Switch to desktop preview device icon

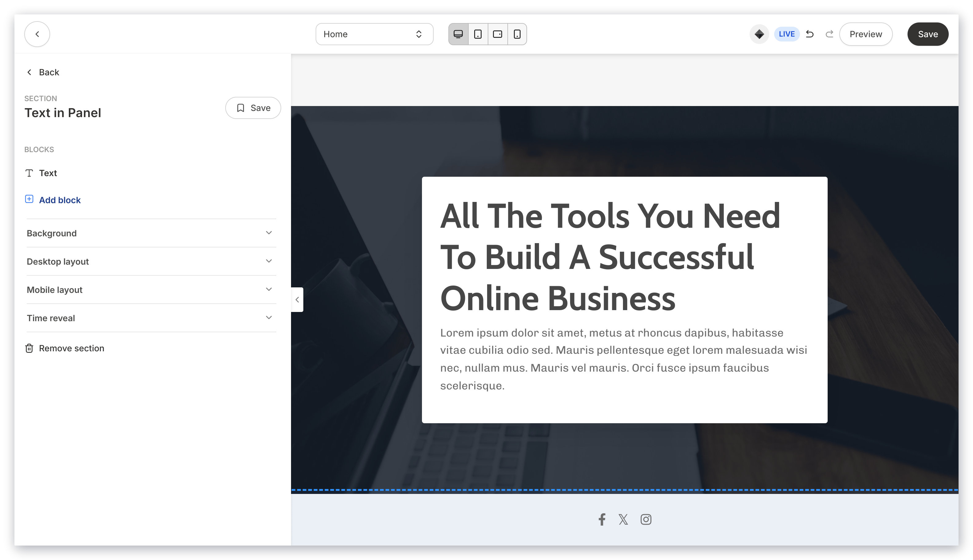point(458,34)
